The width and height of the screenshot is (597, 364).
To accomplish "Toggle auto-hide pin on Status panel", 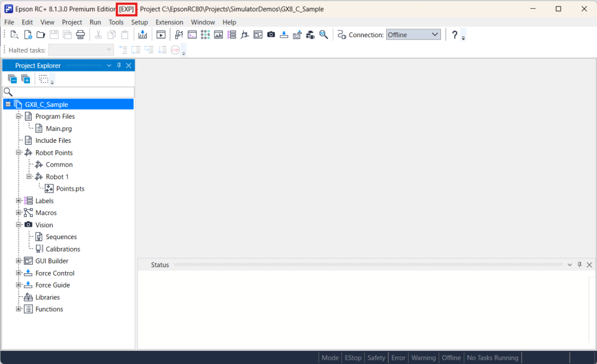I will point(580,265).
